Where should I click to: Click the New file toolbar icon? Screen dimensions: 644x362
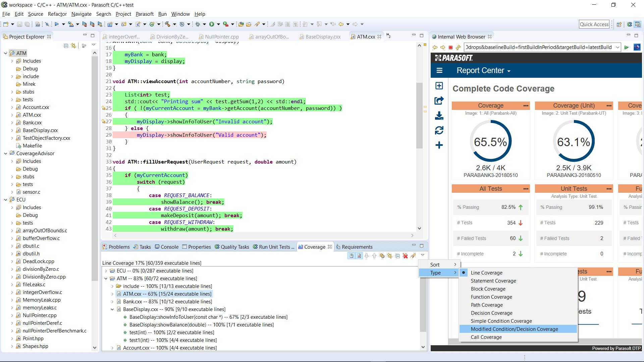[6, 24]
